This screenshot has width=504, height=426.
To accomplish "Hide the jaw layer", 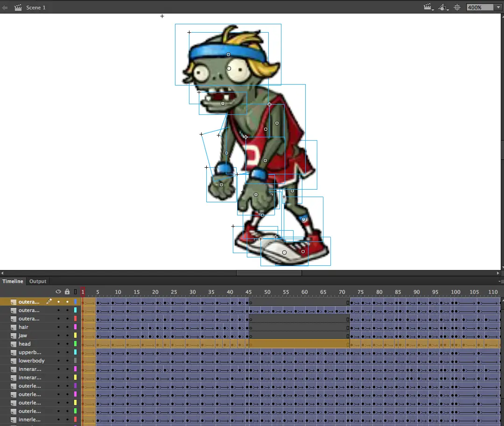I will tap(58, 335).
